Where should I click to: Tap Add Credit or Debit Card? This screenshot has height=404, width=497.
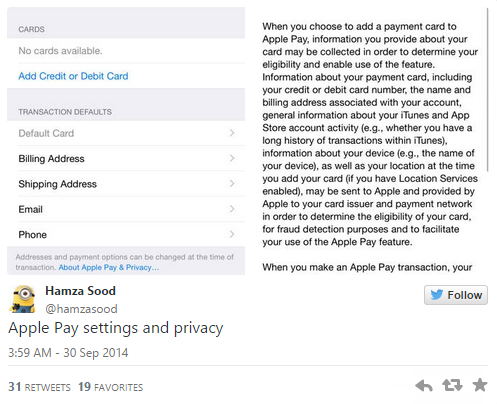pyautogui.click(x=73, y=76)
